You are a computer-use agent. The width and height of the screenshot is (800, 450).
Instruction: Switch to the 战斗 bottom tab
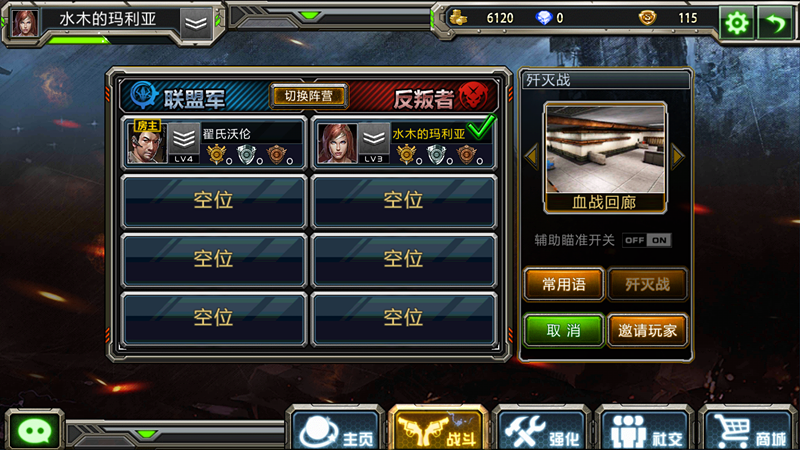pos(438,430)
